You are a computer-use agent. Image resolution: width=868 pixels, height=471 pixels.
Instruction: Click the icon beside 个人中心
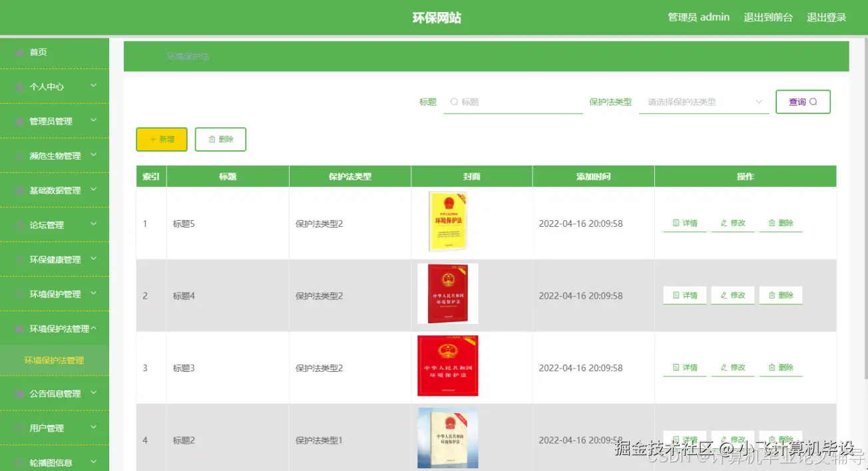(x=19, y=86)
